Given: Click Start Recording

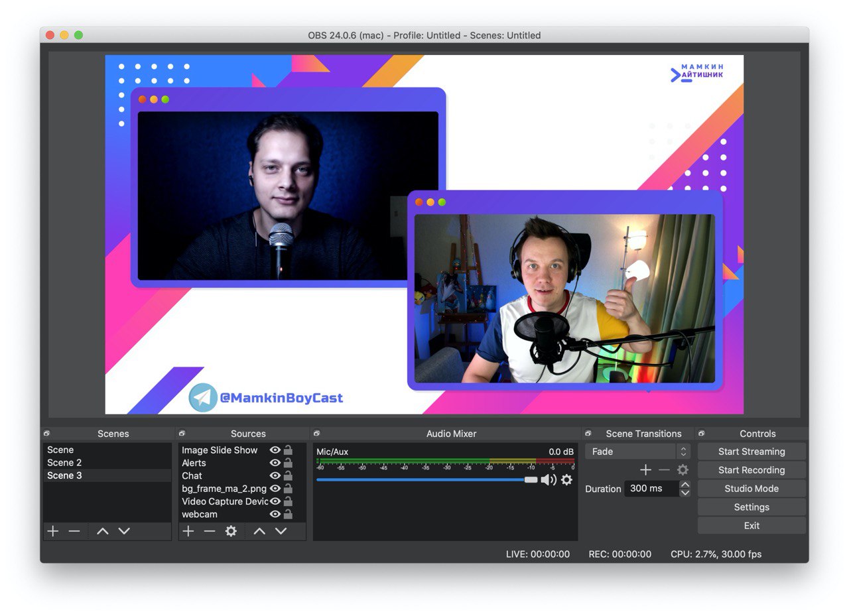Looking at the screenshot, I should [751, 470].
